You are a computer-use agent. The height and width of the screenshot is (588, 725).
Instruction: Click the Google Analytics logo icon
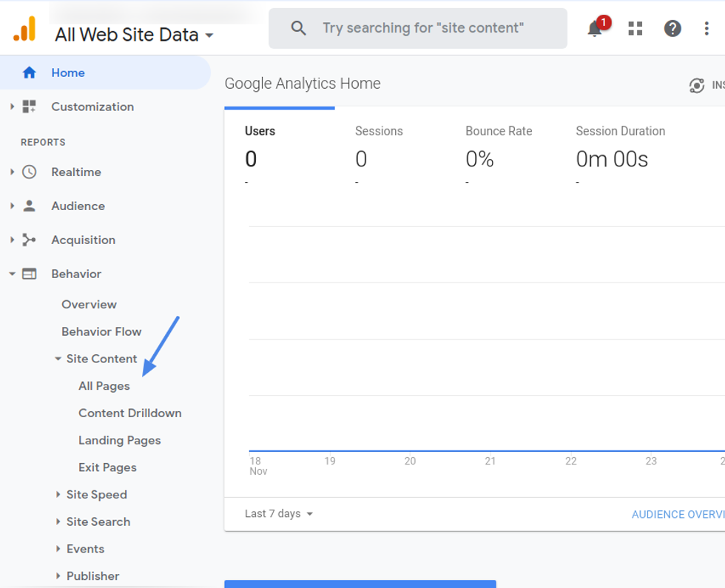coord(24,29)
